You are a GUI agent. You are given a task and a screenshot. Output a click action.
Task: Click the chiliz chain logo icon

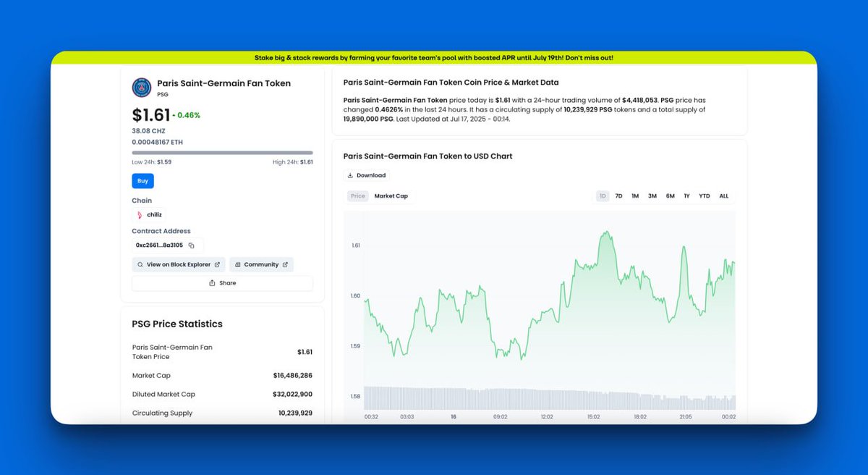point(140,214)
